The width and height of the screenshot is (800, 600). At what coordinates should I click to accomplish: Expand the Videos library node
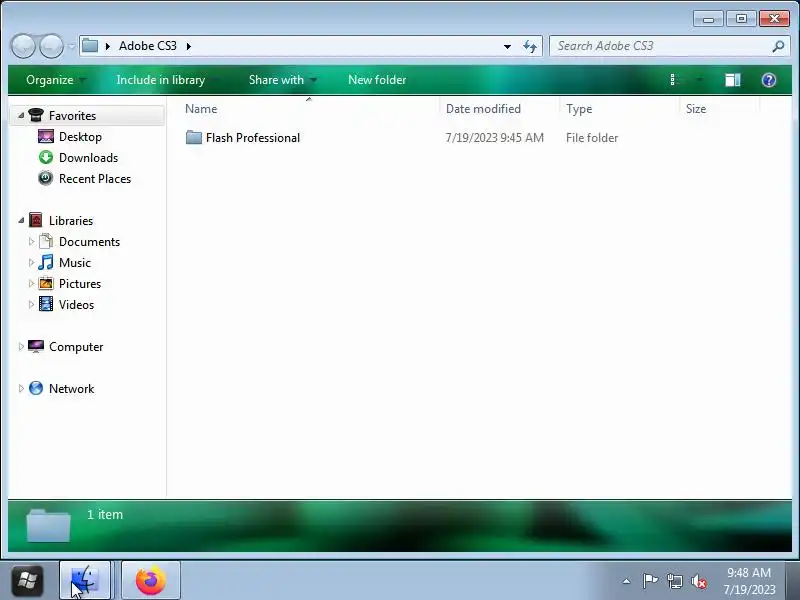pyautogui.click(x=31, y=305)
